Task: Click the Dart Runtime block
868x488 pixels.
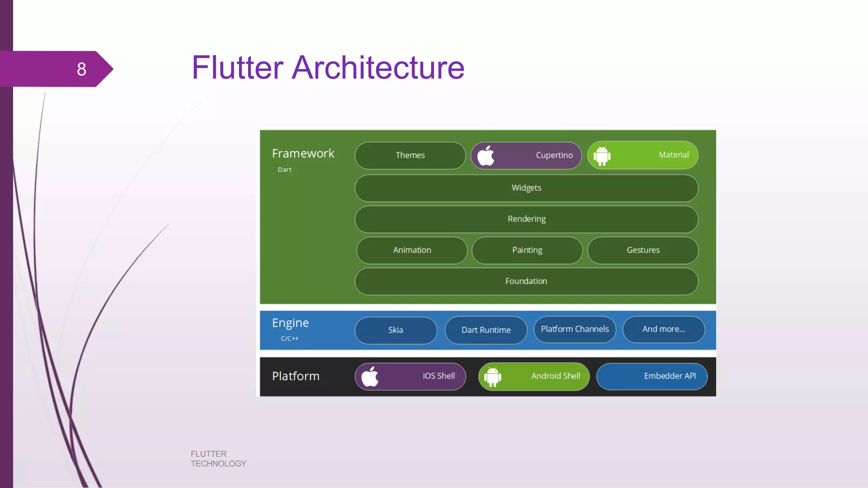Action: pyautogui.click(x=486, y=330)
